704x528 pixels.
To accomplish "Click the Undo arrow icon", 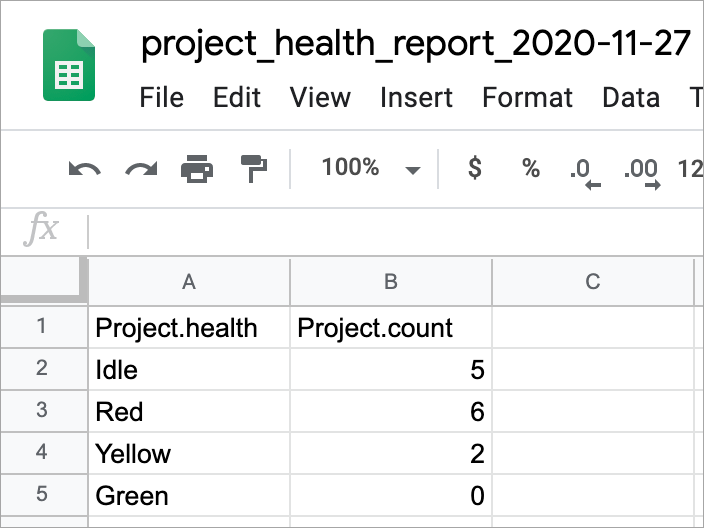I will point(84,169).
